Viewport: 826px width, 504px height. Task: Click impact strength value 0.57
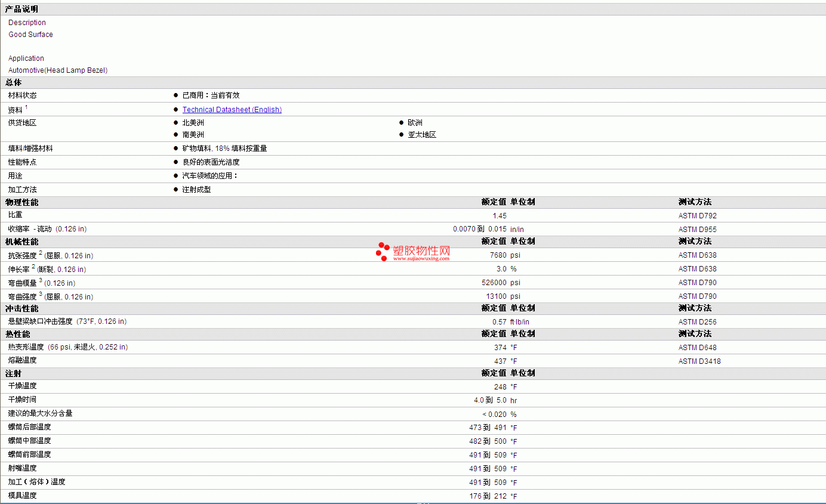coord(500,322)
